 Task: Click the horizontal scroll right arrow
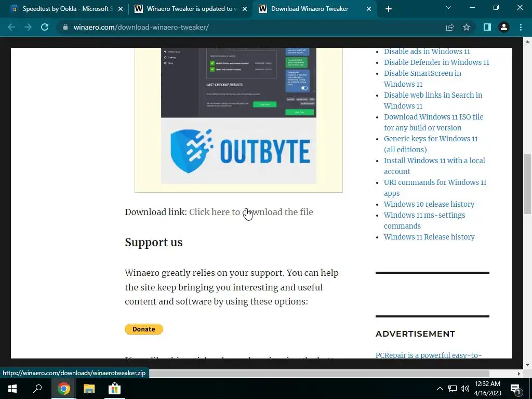[x=519, y=374]
